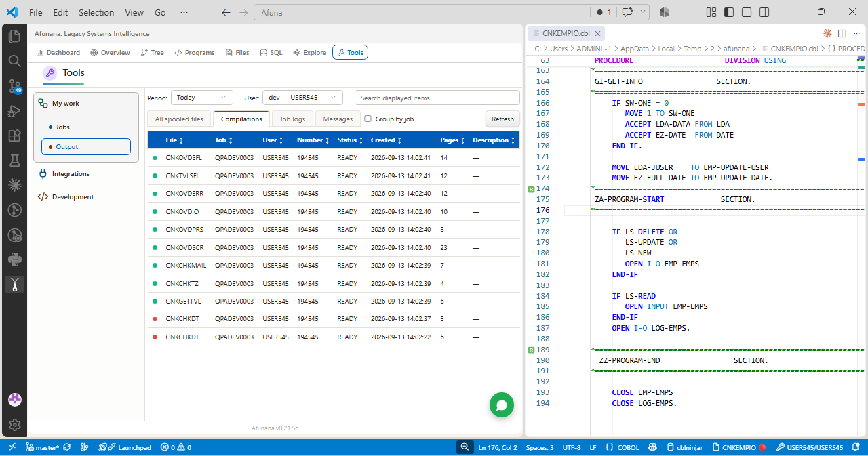Toggle the Secondary Side Bar
The image size is (868, 456).
[x=764, y=12]
